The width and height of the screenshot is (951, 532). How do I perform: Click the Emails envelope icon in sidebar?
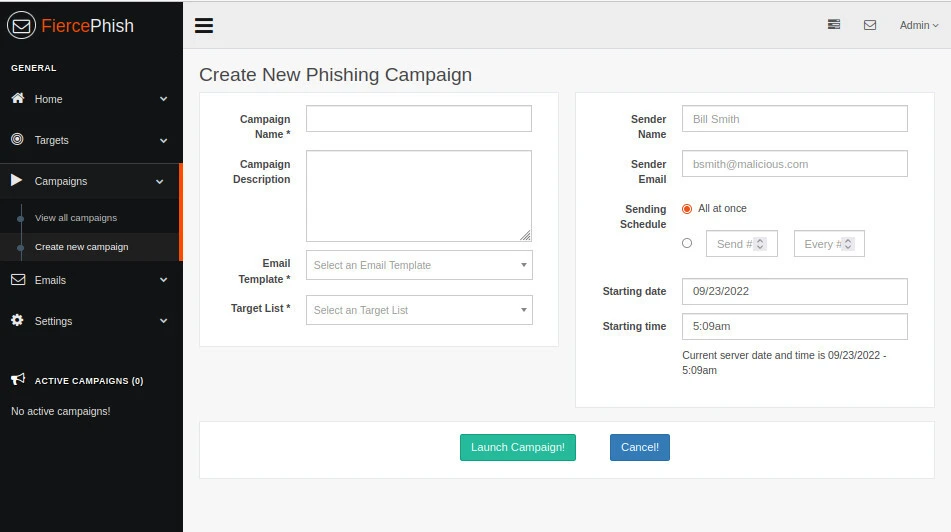tap(17, 280)
